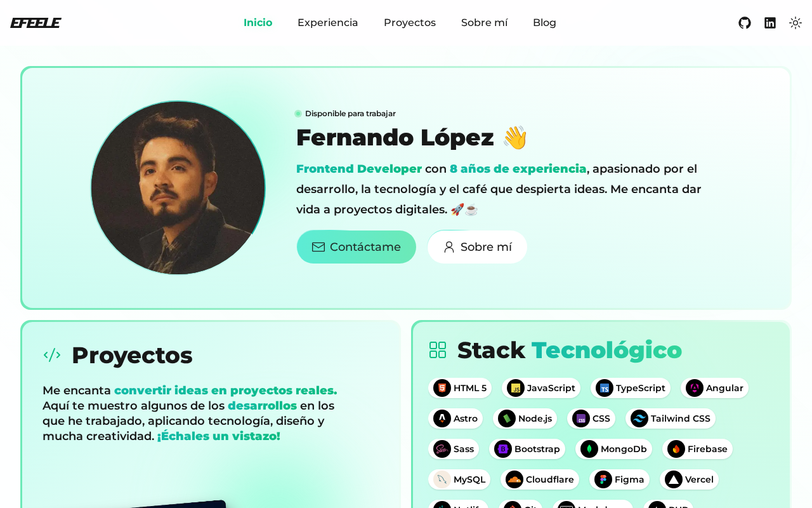
Task: Select the JavaScript badge icon
Action: coord(516,388)
